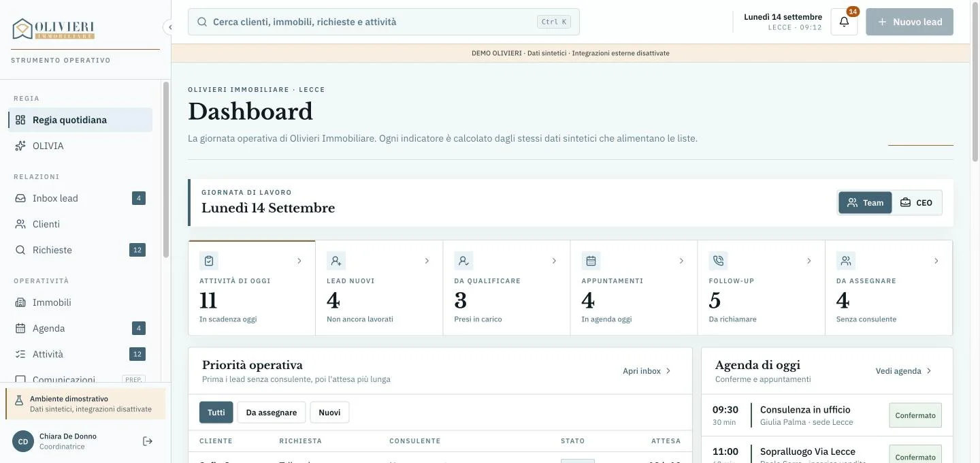This screenshot has height=463, width=980.
Task: Select the Da assegnare filter chip
Action: (x=272, y=413)
